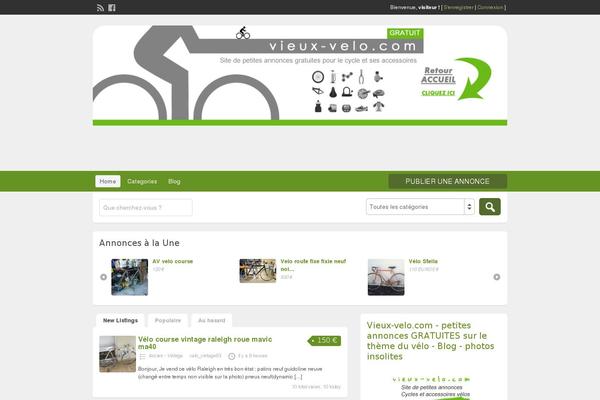Switch to the New Listings tab
600x400 pixels.
pyautogui.click(x=120, y=320)
